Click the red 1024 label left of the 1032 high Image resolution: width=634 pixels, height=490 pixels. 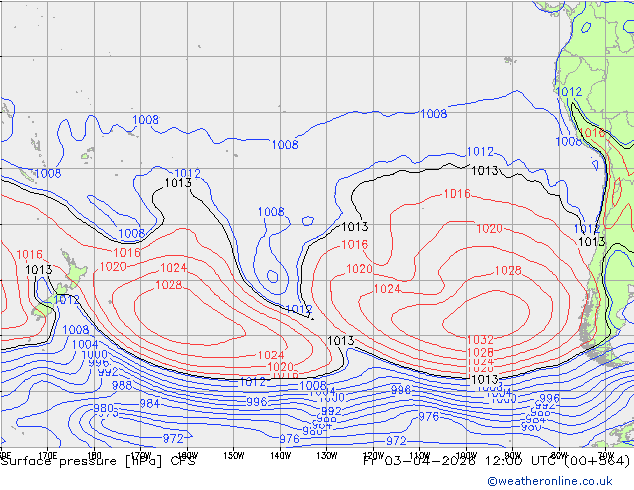pos(387,289)
